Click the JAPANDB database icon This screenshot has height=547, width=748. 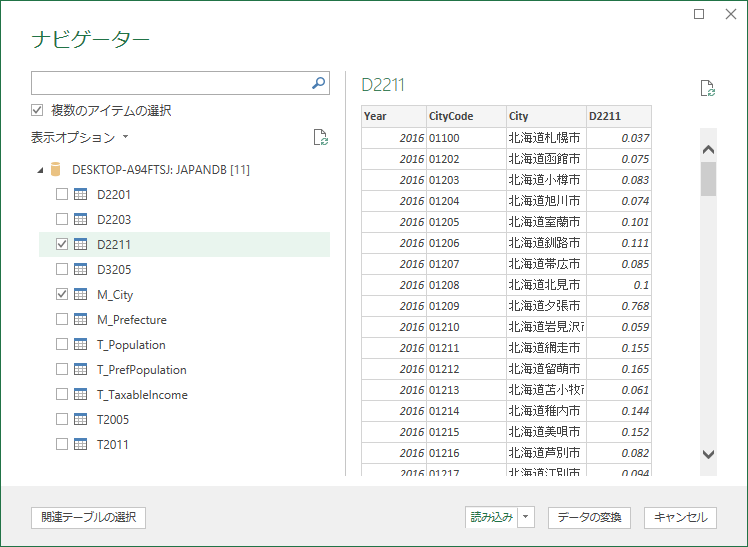(56, 170)
